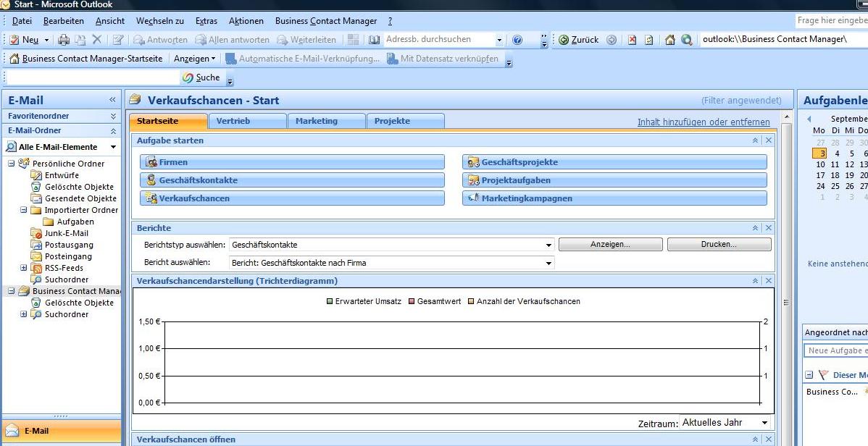Open the Anzeigen dropdown menu
The height and width of the screenshot is (446, 868).
[194, 59]
